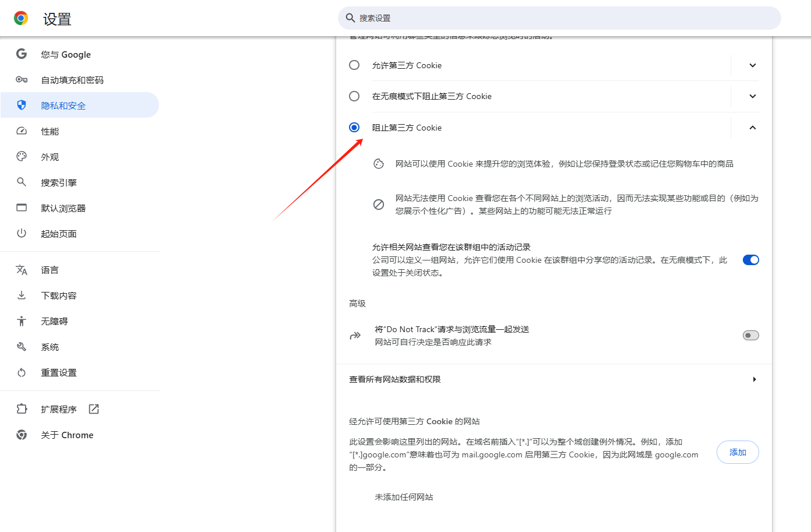811x532 pixels.
Task: Click the puzzle piece icon for 扩展程序
Action: 22,409
